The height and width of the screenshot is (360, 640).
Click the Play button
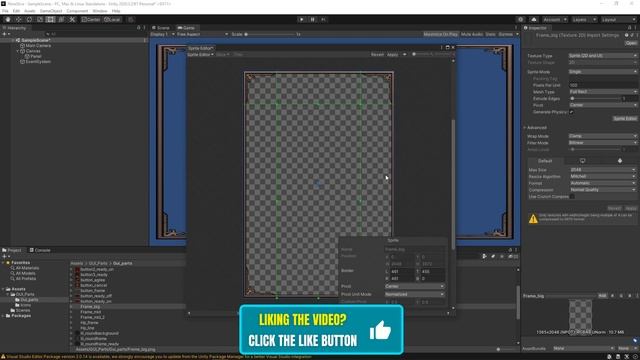(x=302, y=20)
